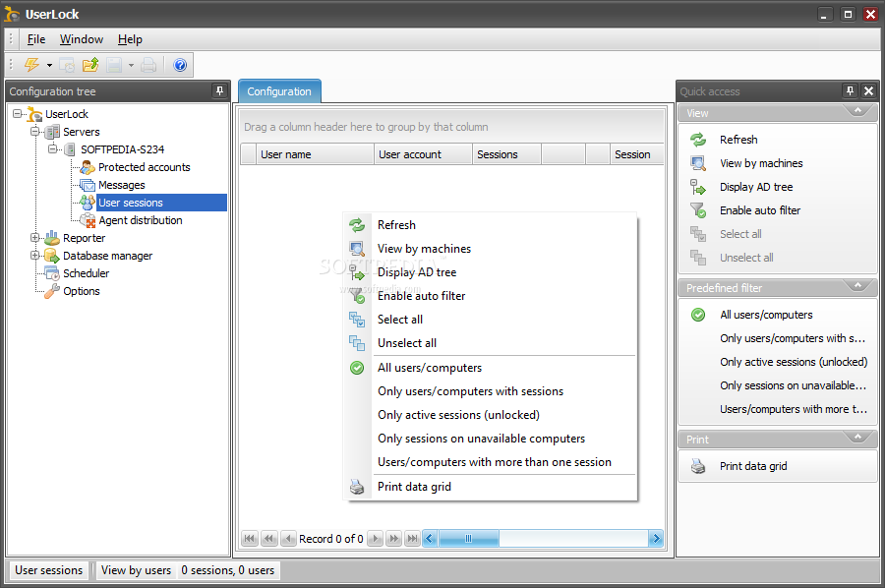Collapse the SOFTPEDIA-S234 server node

click(x=52, y=149)
